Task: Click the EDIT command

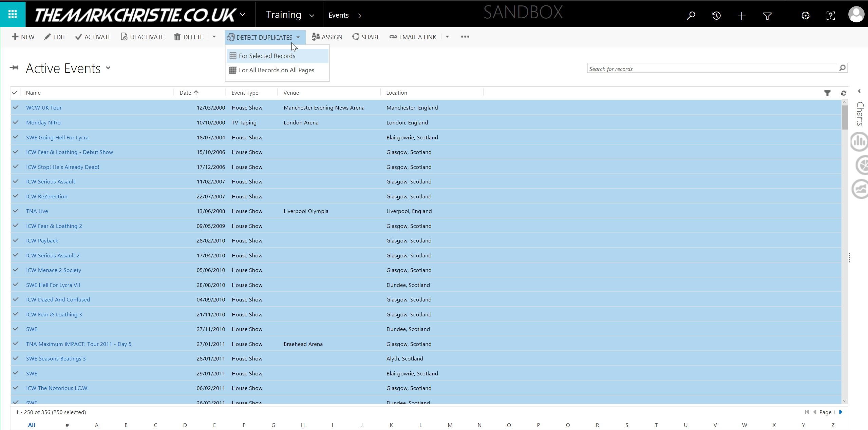Action: 55,37
